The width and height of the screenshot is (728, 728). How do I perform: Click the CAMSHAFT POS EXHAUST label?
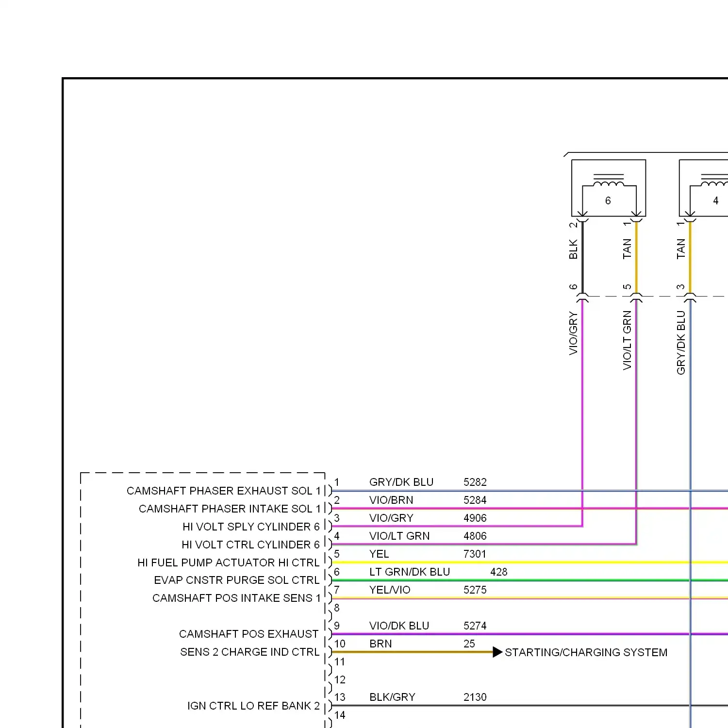click(x=248, y=634)
